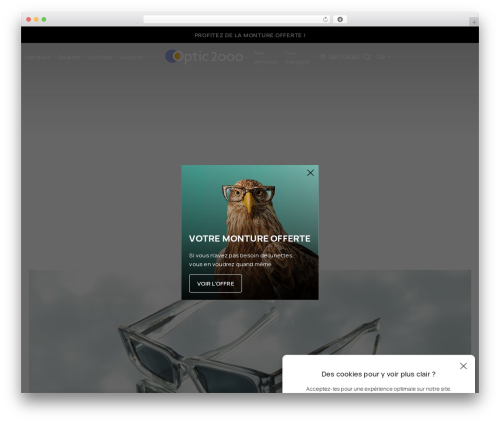Click the Opticiens store locator link

(344, 57)
